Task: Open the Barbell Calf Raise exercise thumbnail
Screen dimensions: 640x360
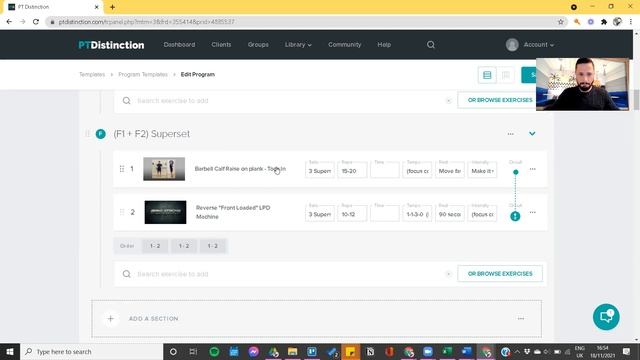Action: point(164,169)
